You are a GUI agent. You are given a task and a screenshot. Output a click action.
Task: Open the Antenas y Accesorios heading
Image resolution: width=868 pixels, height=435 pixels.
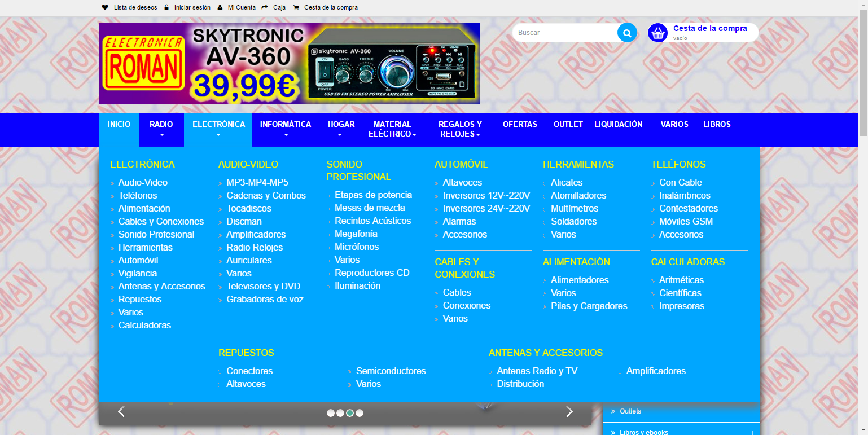[546, 353]
